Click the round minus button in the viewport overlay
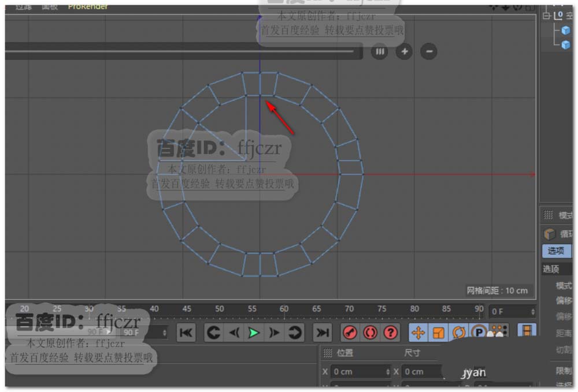 click(x=429, y=51)
